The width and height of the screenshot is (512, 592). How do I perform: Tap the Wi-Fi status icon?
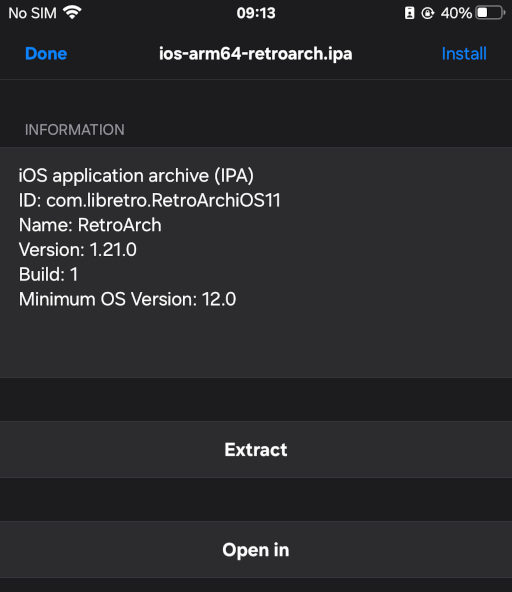click(x=72, y=12)
